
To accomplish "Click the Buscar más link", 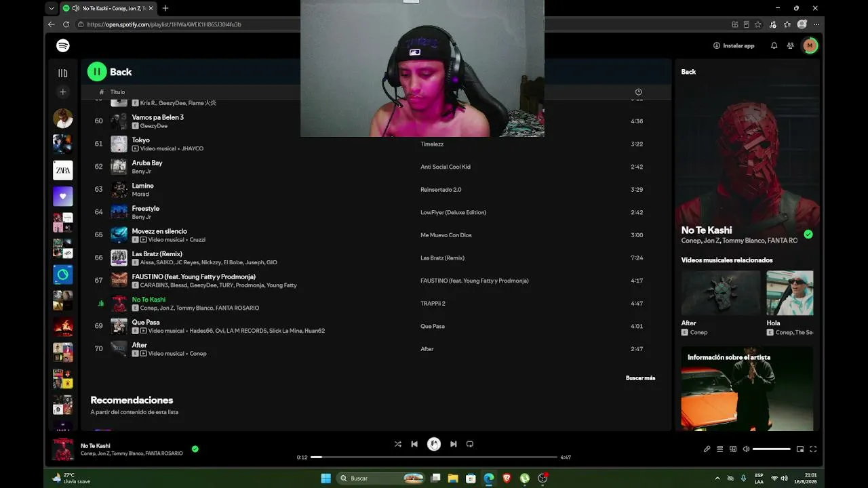I will tap(640, 378).
